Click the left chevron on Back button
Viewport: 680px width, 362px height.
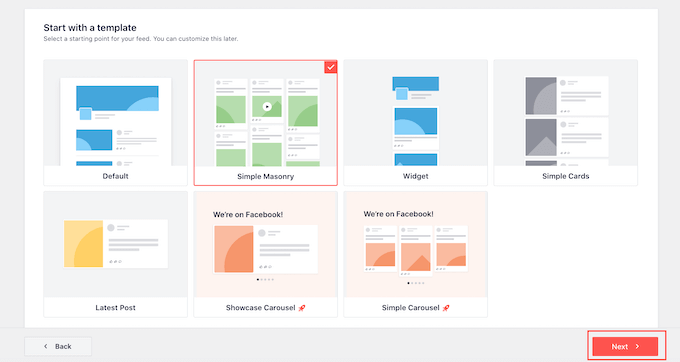click(46, 346)
